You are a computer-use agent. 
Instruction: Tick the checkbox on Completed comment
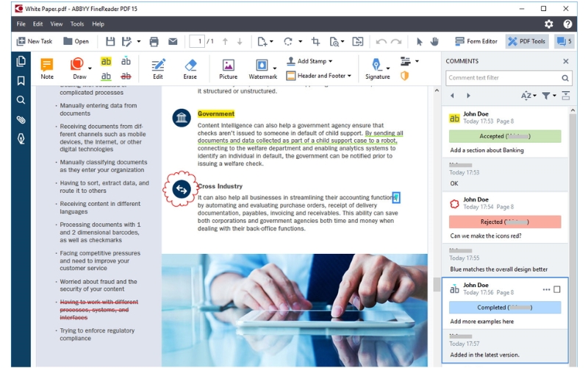[557, 289]
